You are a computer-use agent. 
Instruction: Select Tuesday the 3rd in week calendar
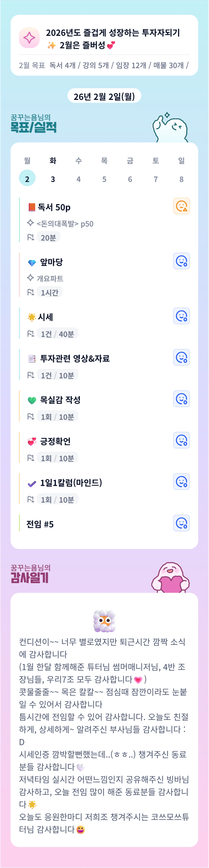(53, 179)
